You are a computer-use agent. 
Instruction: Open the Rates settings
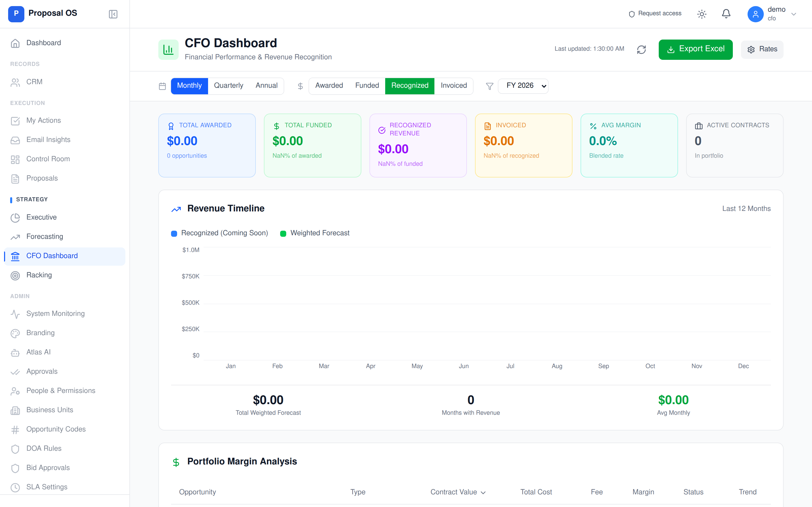[x=762, y=49]
